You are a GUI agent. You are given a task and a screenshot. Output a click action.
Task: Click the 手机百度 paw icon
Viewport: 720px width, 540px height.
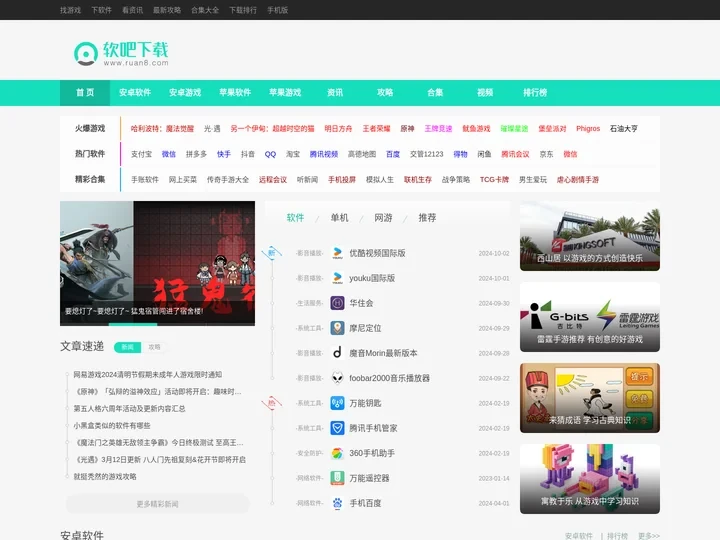pyautogui.click(x=338, y=503)
